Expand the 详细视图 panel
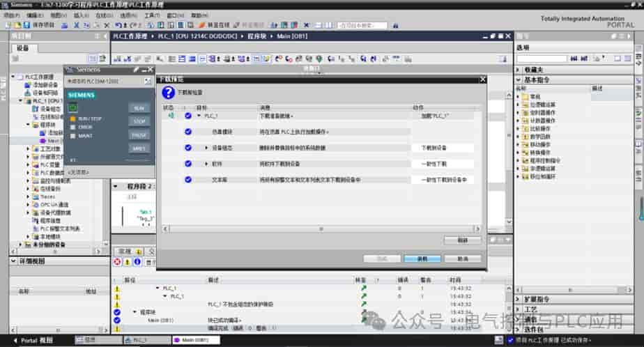 (x=13, y=261)
